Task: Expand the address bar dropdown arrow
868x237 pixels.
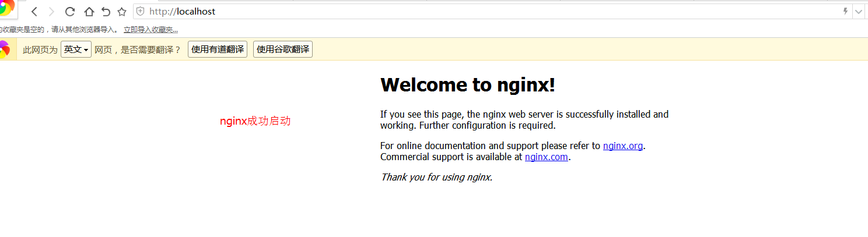Action: pos(859,12)
